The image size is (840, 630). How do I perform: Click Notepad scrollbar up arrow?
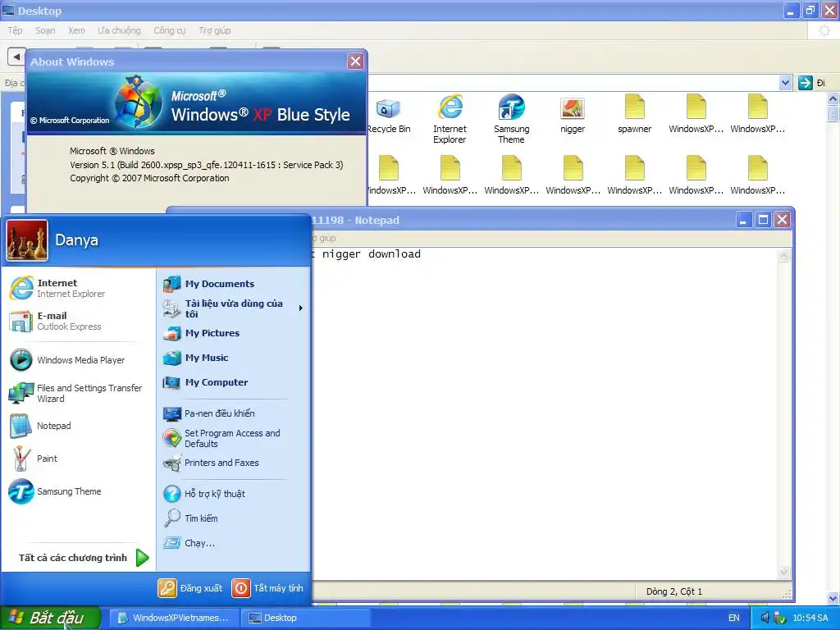783,256
